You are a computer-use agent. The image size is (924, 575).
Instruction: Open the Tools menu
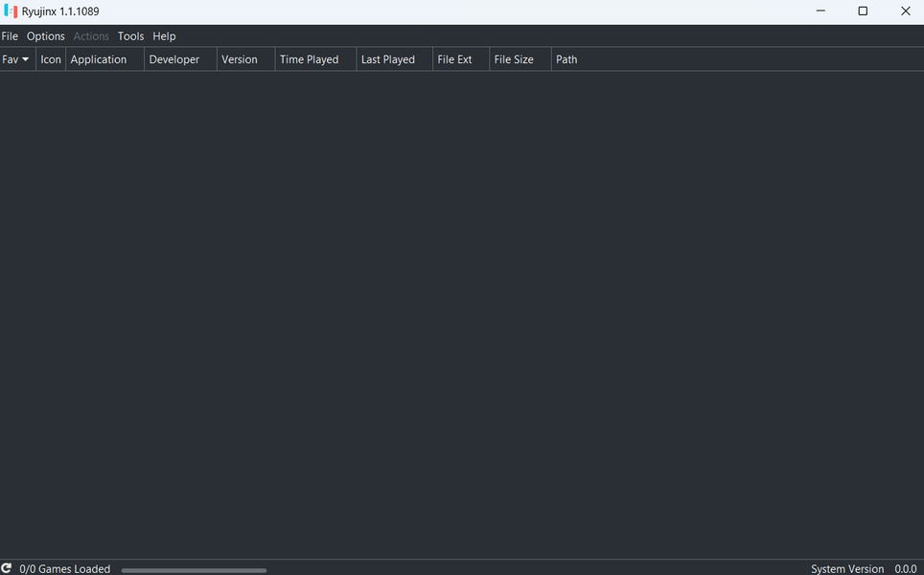(130, 36)
